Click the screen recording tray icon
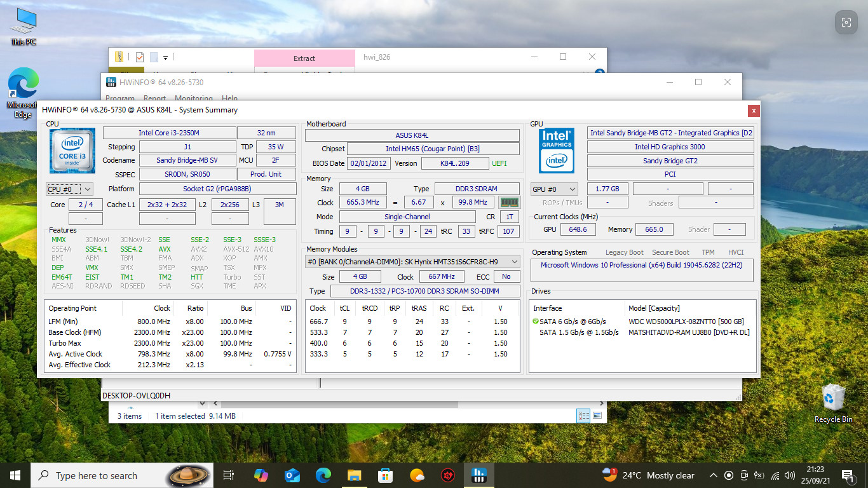The image size is (868, 488). point(728,475)
